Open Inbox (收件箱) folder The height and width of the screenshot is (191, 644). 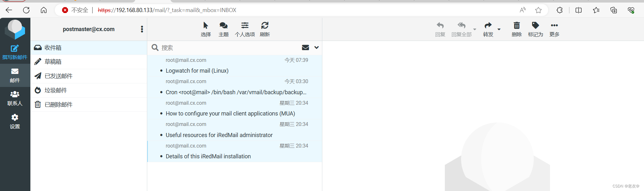click(x=89, y=48)
